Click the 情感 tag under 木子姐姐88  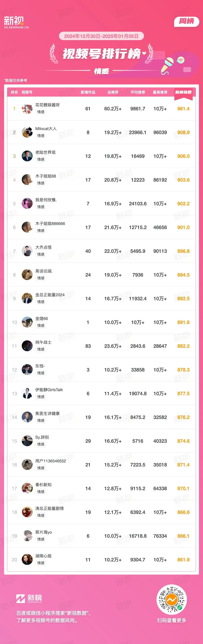(x=41, y=183)
